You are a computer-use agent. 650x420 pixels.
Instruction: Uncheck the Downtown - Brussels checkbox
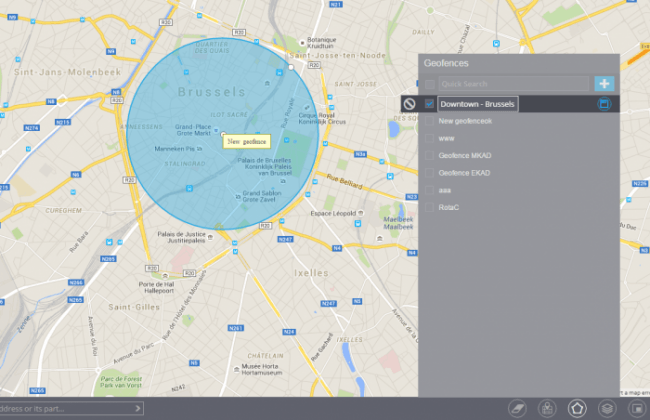(x=429, y=104)
